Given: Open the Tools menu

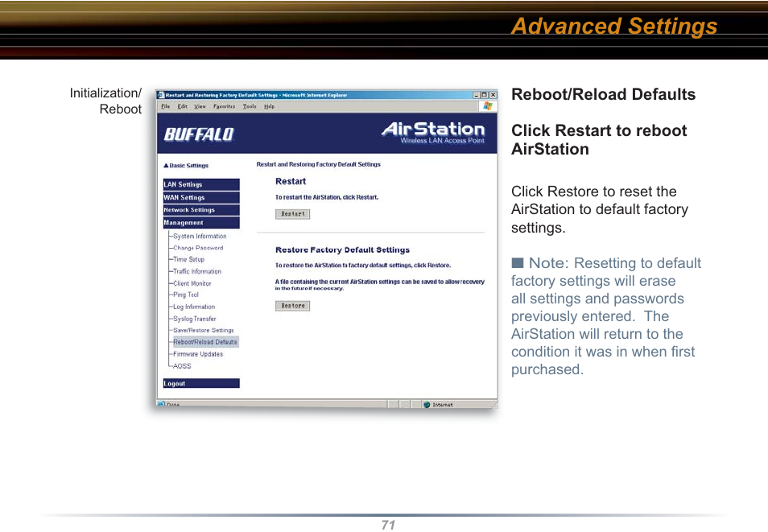Looking at the screenshot, I should coord(250,106).
